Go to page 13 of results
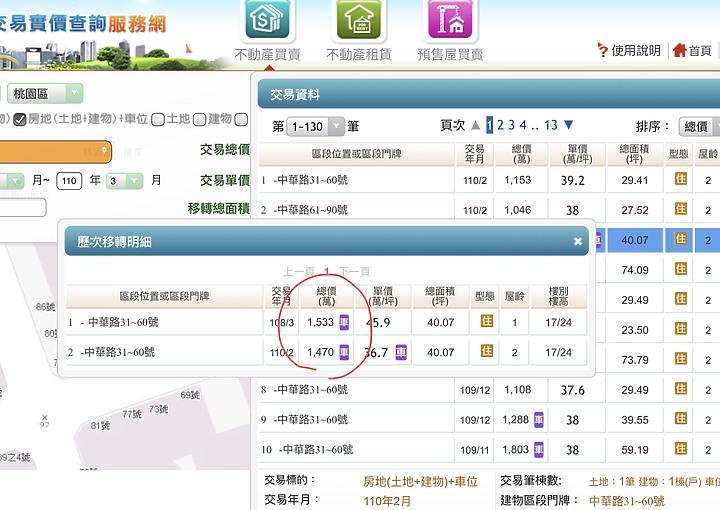This screenshot has width=720, height=510. click(x=551, y=125)
